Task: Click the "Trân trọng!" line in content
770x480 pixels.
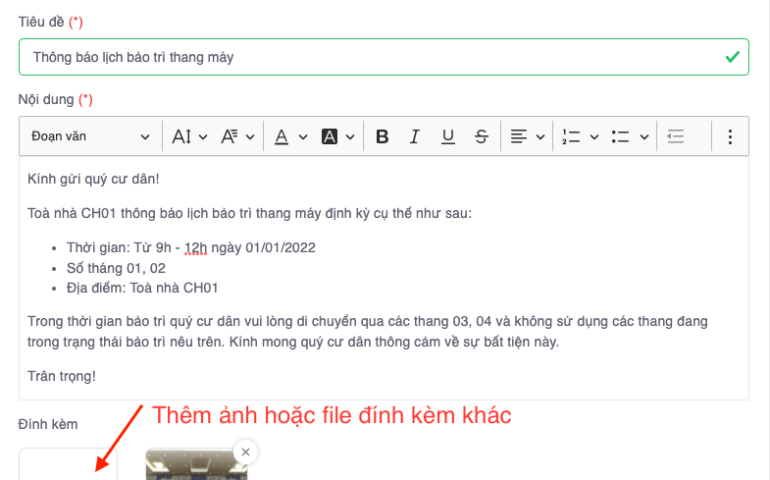Action: 64,376
